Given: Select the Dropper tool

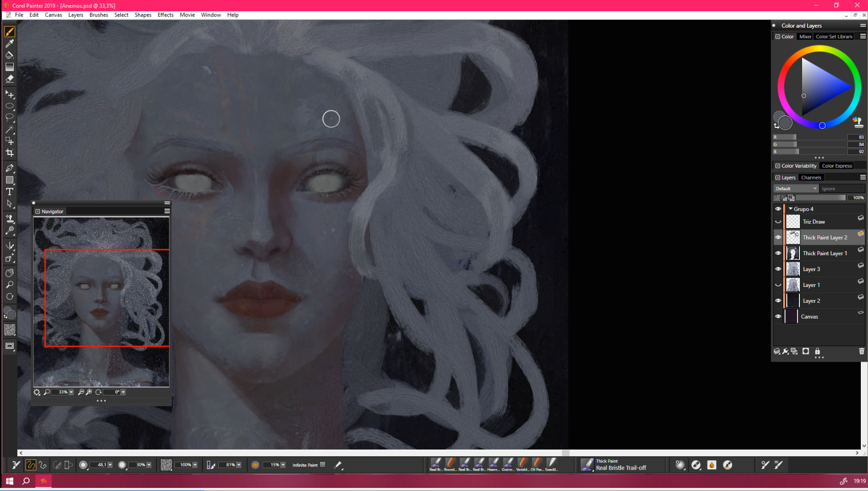Looking at the screenshot, I should coord(10,43).
